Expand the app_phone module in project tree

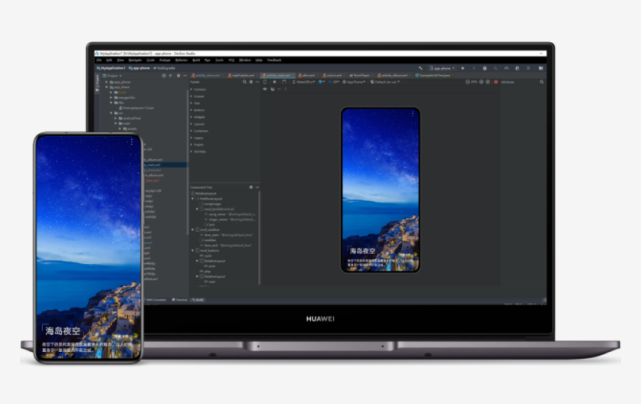(107, 82)
